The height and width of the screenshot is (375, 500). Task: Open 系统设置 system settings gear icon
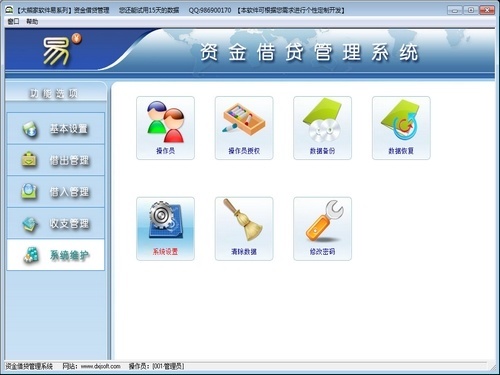click(x=165, y=229)
